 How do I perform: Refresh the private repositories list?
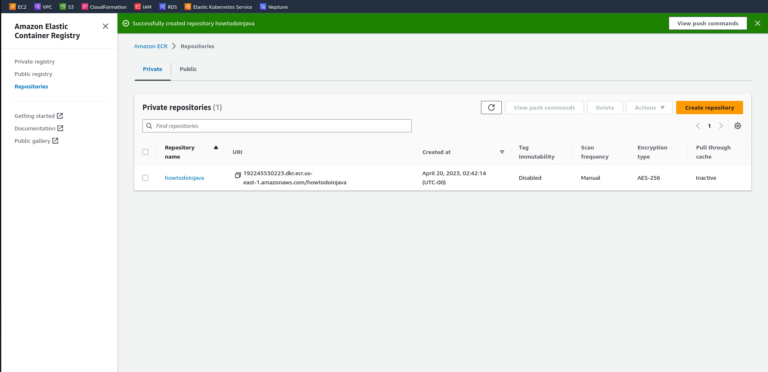coord(491,108)
